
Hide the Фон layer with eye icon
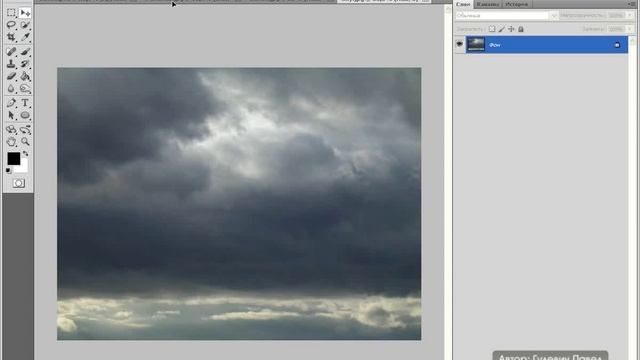tap(459, 44)
